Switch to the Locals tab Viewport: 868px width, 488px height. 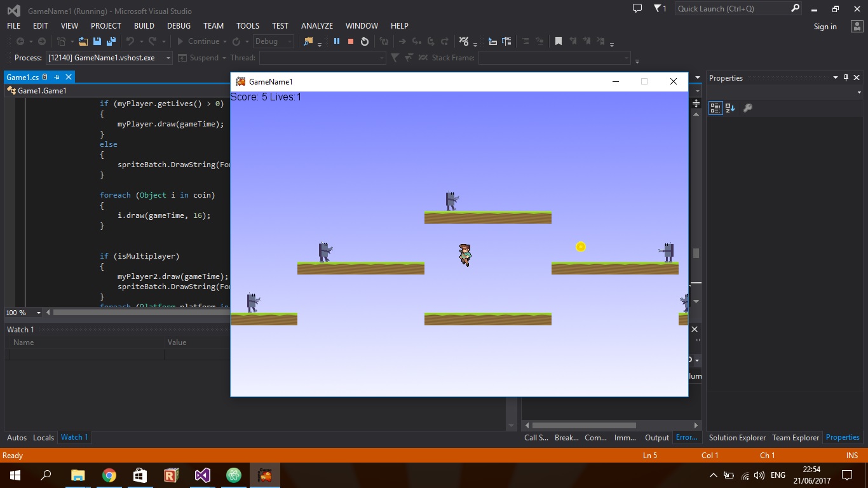tap(43, 437)
